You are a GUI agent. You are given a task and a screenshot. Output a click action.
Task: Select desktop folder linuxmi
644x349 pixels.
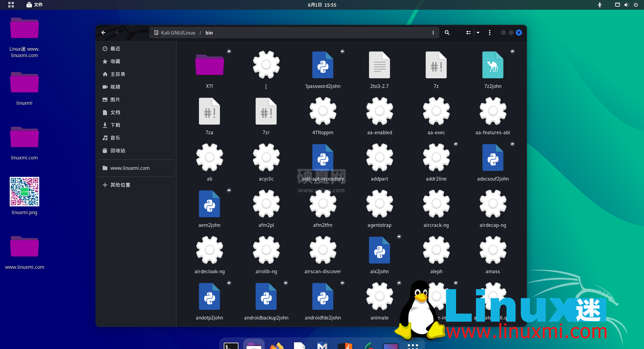pos(24,89)
